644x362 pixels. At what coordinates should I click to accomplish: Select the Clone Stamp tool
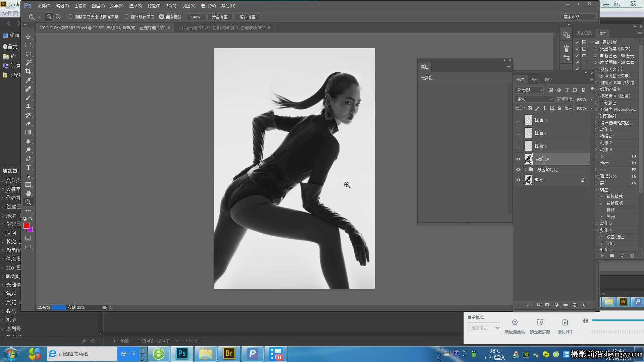(x=28, y=106)
